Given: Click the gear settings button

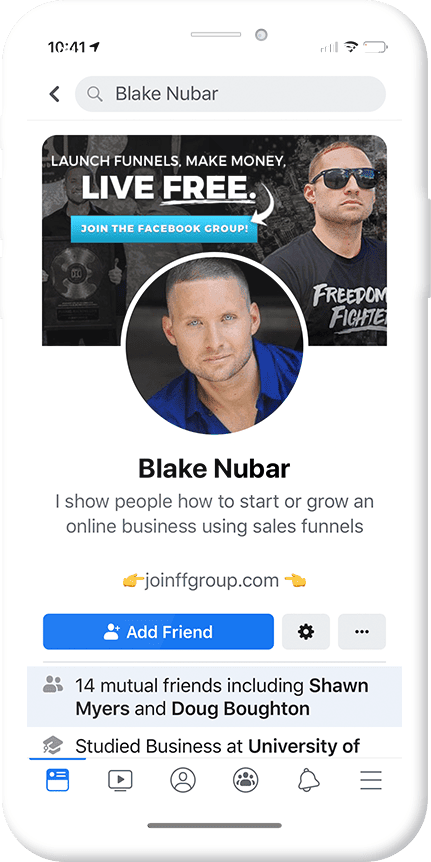Looking at the screenshot, I should click(306, 632).
